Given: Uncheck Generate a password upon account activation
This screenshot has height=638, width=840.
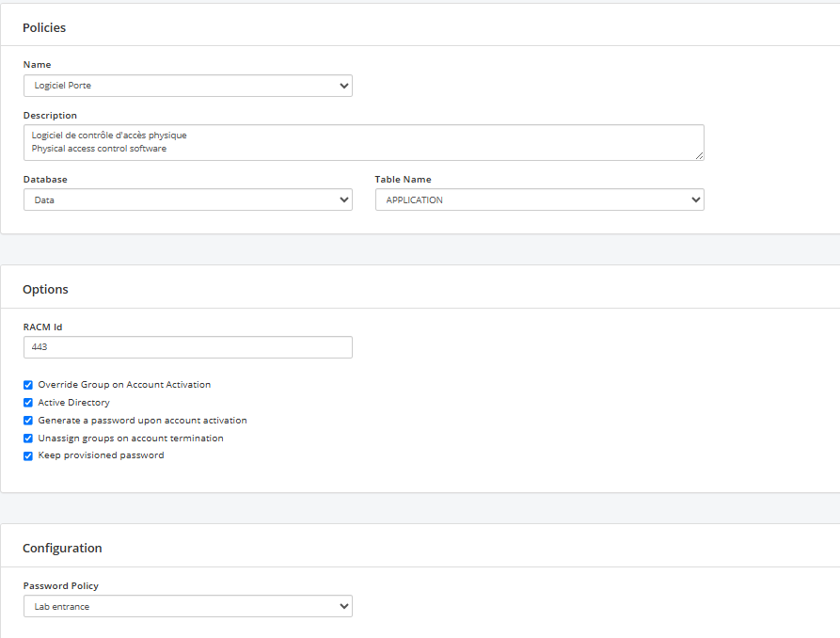Looking at the screenshot, I should coord(28,421).
